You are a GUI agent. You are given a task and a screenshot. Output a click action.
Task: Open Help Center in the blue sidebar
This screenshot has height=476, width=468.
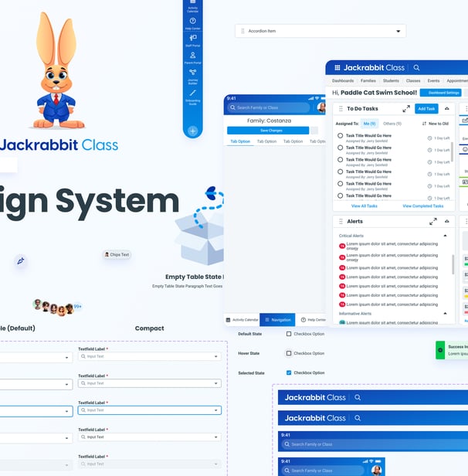(192, 23)
